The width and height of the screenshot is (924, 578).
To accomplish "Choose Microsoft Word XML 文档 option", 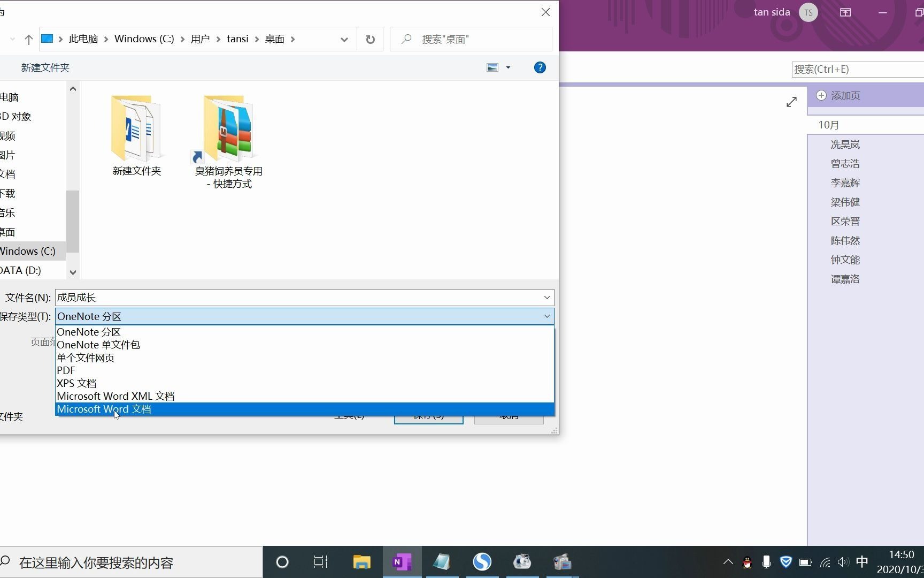I will 305,396.
